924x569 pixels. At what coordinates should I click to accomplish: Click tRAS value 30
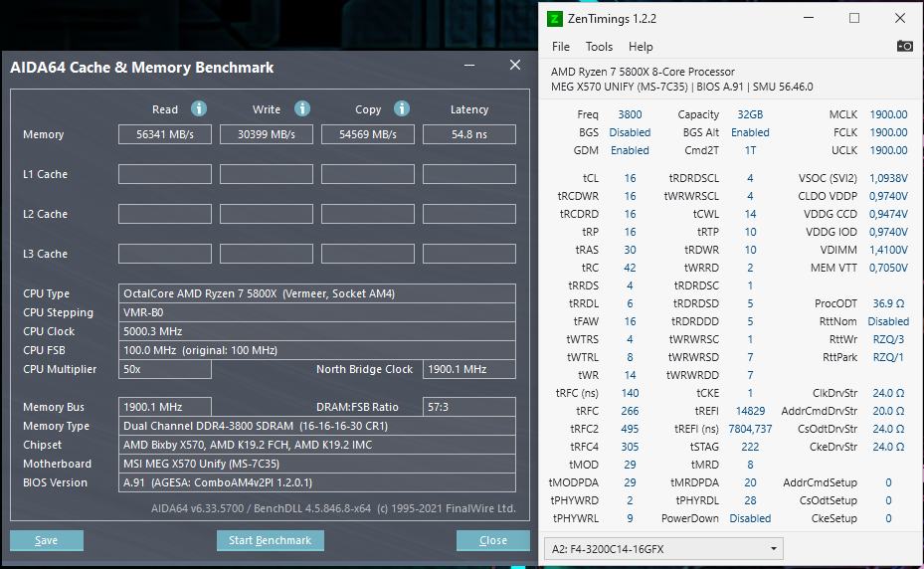tap(630, 250)
